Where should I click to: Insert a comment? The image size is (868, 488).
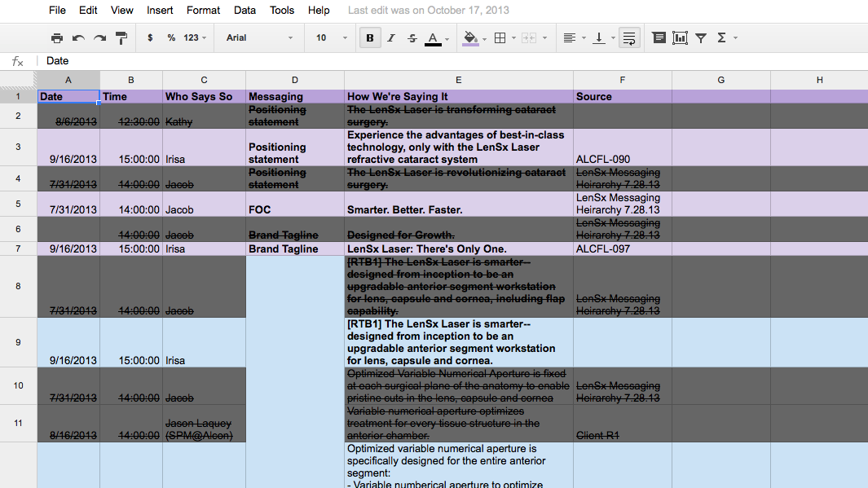point(659,38)
